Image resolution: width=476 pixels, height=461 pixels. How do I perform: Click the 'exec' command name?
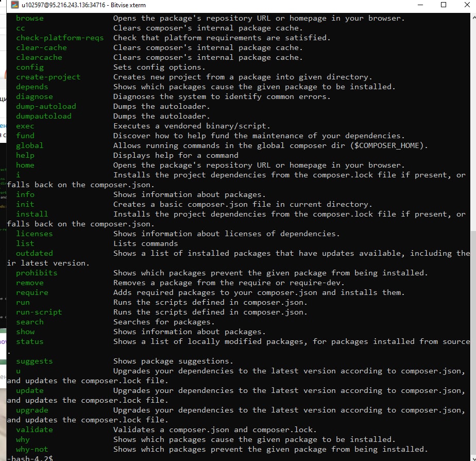pos(25,126)
